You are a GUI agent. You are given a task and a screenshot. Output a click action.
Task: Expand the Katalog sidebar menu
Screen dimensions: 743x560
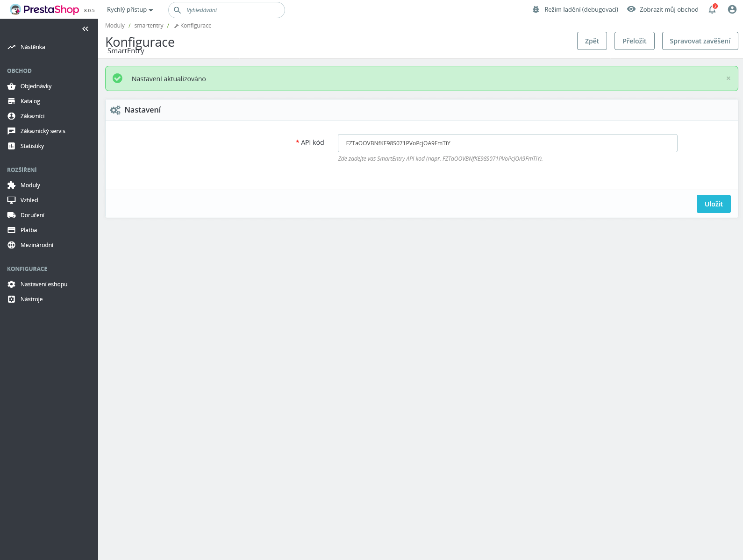pyautogui.click(x=30, y=101)
